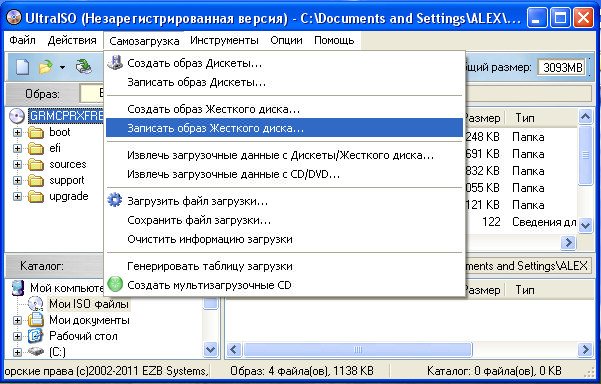Open the Инструменты menu
Screen dimensions: 601x384
coord(224,40)
